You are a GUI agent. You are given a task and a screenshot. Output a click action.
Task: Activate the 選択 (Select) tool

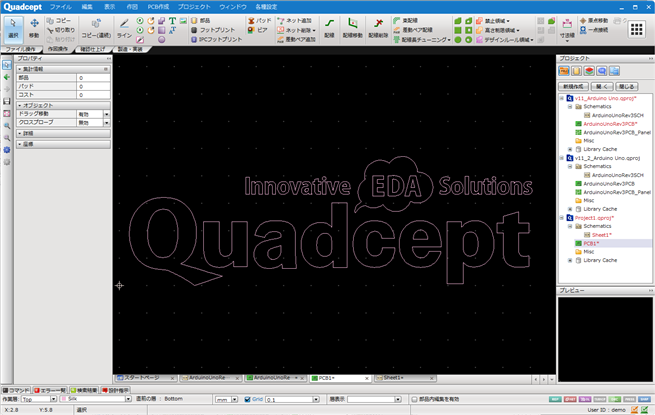(x=13, y=28)
